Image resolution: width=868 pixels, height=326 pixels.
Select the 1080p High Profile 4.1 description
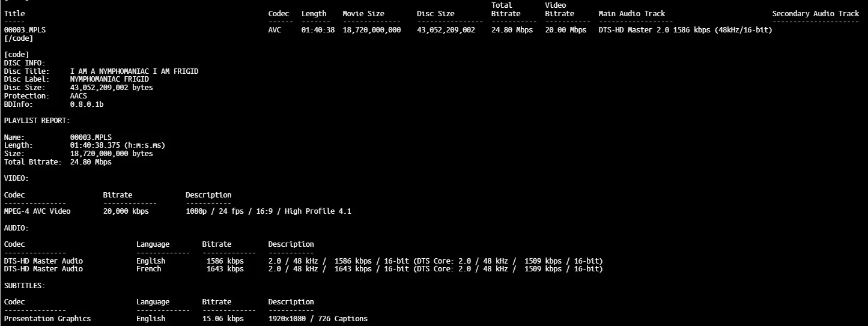pyautogui.click(x=268, y=211)
